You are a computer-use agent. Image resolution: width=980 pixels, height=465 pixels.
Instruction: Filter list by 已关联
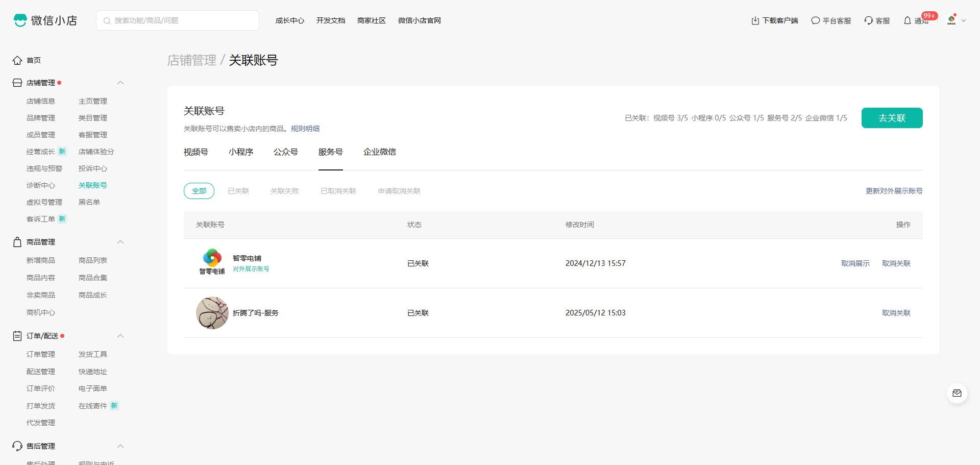(238, 191)
